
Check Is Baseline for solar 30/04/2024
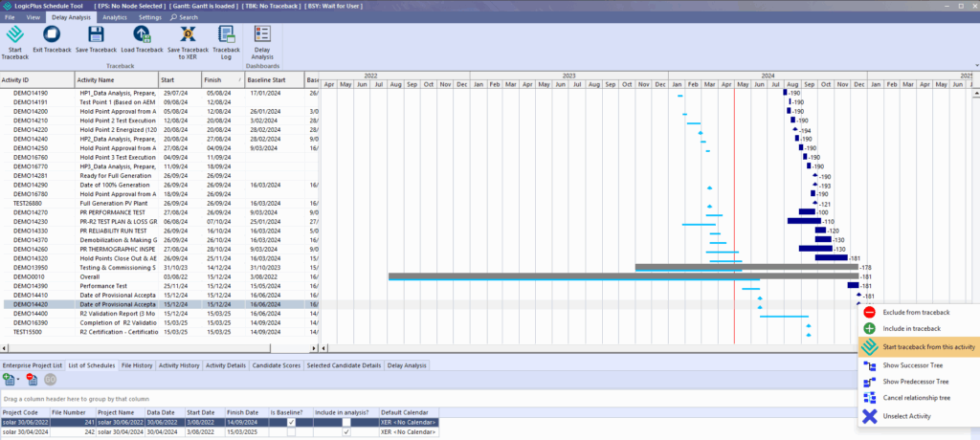[291, 432]
